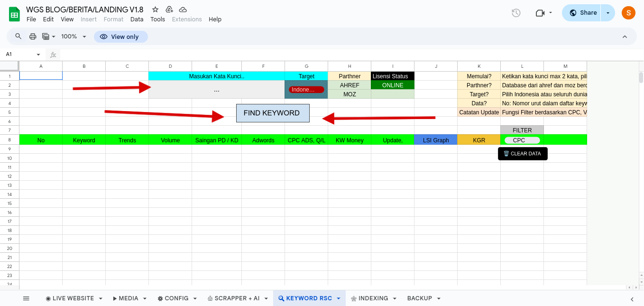Click the video meeting camera icon
The width and height of the screenshot is (644, 306).
[540, 13]
